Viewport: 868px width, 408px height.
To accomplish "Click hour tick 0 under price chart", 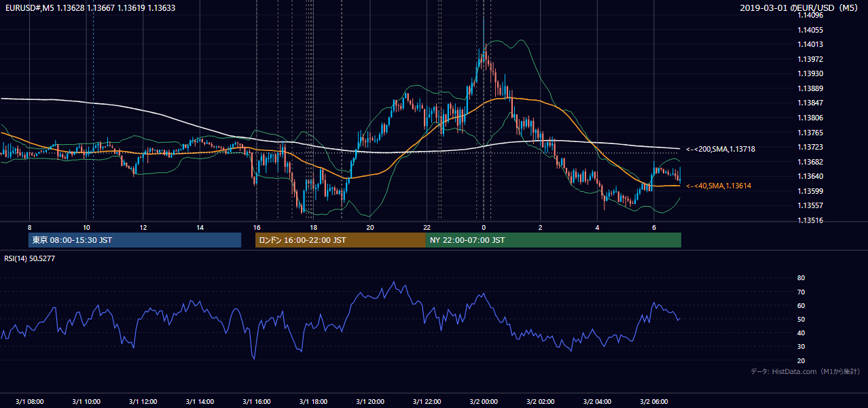I will (484, 227).
